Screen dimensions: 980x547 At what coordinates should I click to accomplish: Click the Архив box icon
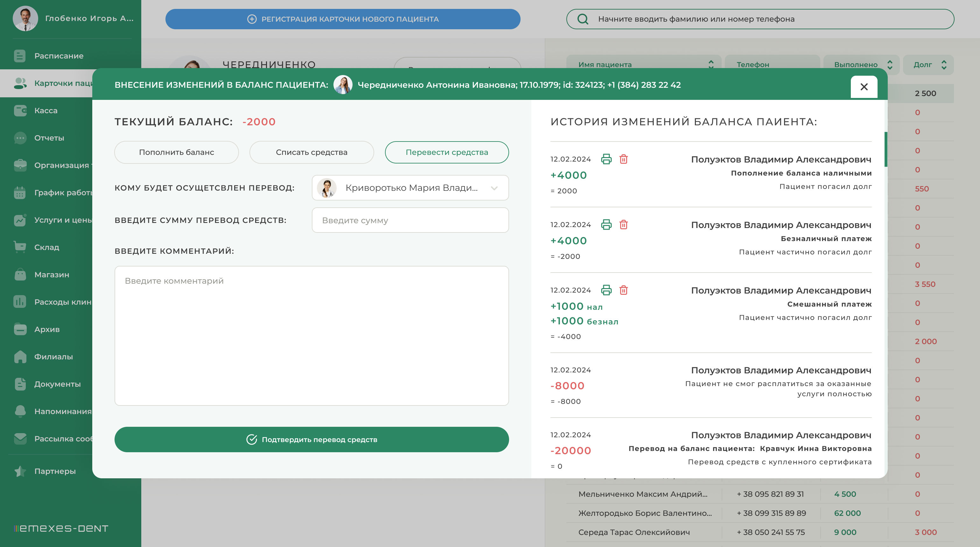(x=20, y=329)
